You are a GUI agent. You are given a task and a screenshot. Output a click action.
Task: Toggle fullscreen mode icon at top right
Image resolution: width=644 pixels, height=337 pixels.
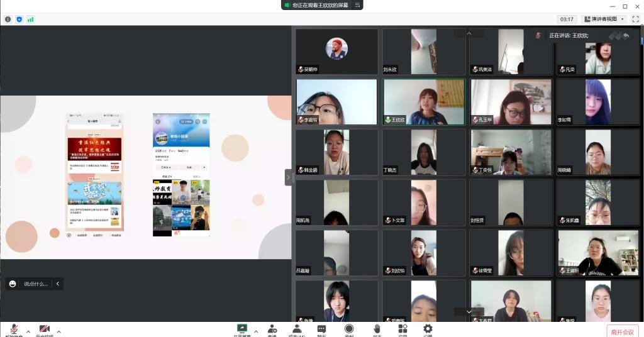pyautogui.click(x=635, y=19)
